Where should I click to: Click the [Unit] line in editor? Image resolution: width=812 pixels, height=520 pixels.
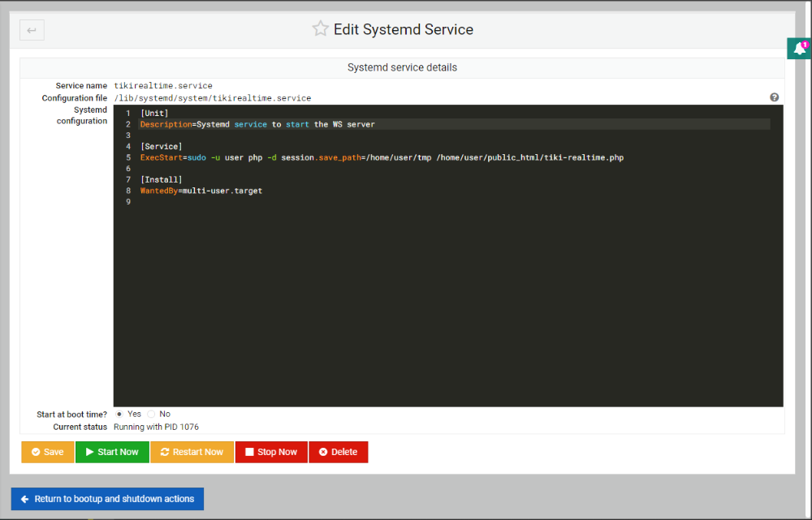pos(154,114)
